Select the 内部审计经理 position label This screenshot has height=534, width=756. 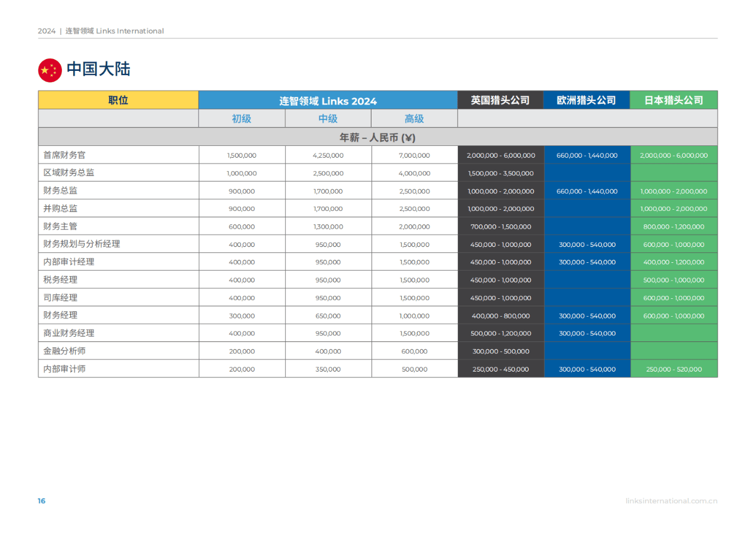(69, 262)
